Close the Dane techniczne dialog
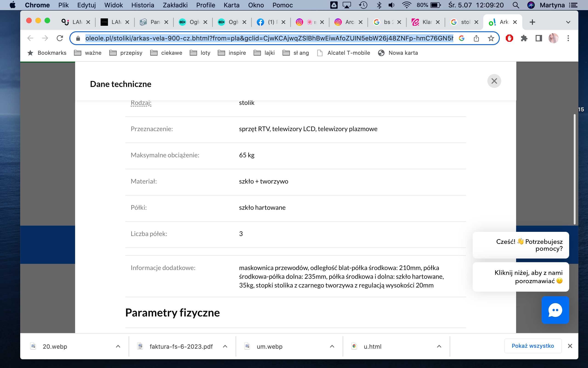The width and height of the screenshot is (588, 368). [494, 81]
